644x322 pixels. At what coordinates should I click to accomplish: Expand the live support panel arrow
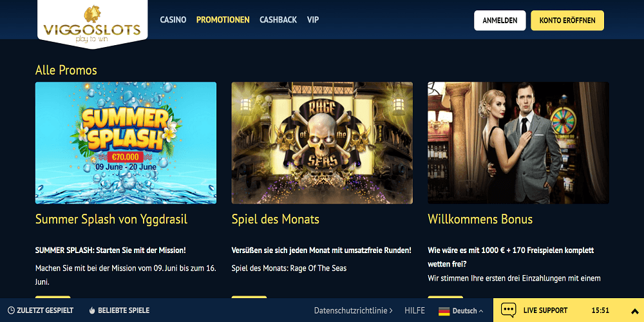point(634,311)
